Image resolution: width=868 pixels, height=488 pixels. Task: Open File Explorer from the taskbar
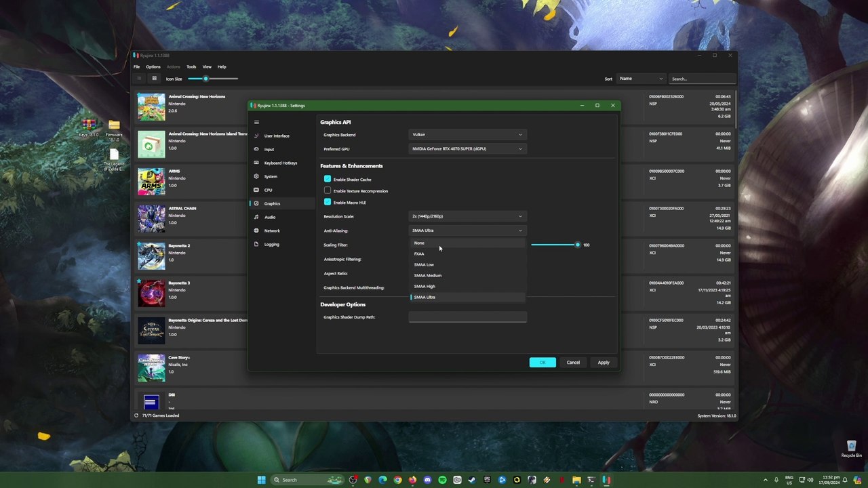point(576,480)
